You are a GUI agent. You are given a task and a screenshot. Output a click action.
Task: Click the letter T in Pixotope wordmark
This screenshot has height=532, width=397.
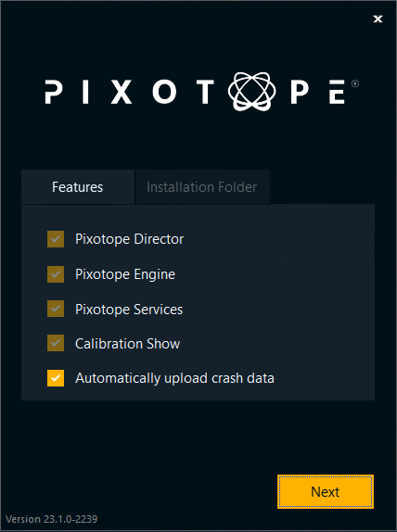coord(205,92)
